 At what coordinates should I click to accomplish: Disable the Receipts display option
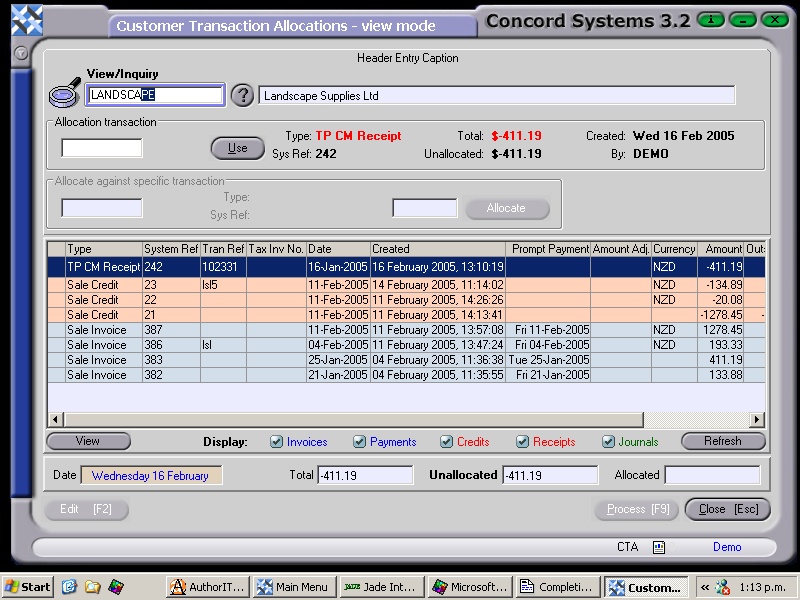pyautogui.click(x=521, y=441)
